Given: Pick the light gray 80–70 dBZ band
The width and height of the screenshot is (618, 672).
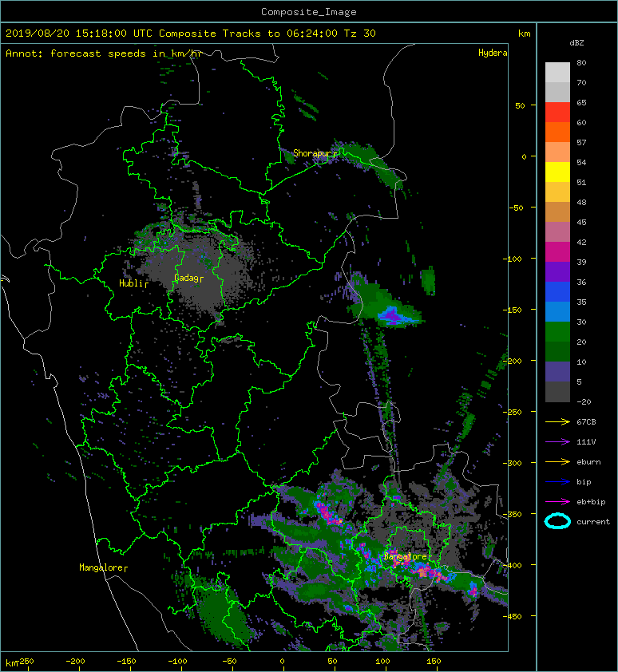Looking at the screenshot, I should 557,72.
